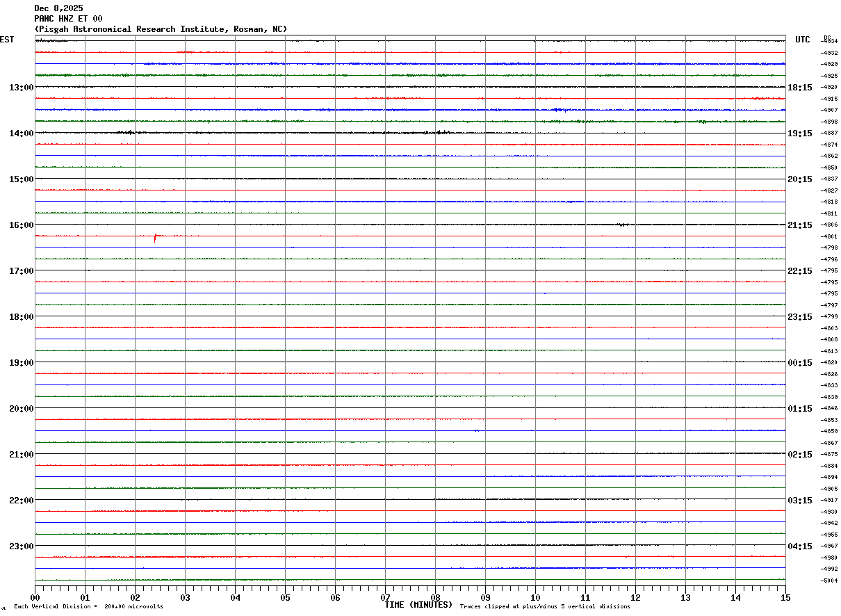Click the DC offset value -4862
The width and height of the screenshot is (841, 616).
click(x=829, y=156)
